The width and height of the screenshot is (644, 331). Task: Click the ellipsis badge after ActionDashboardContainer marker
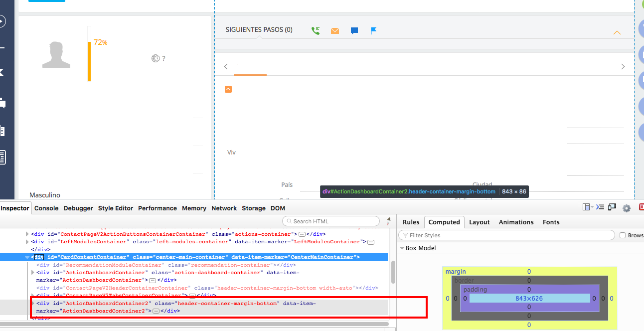coord(153,280)
